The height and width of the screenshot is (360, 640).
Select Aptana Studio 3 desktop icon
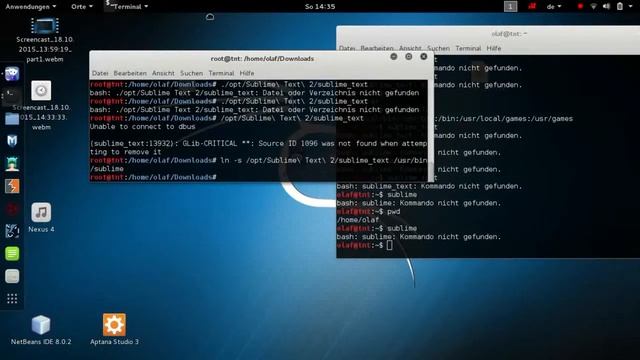114,330
